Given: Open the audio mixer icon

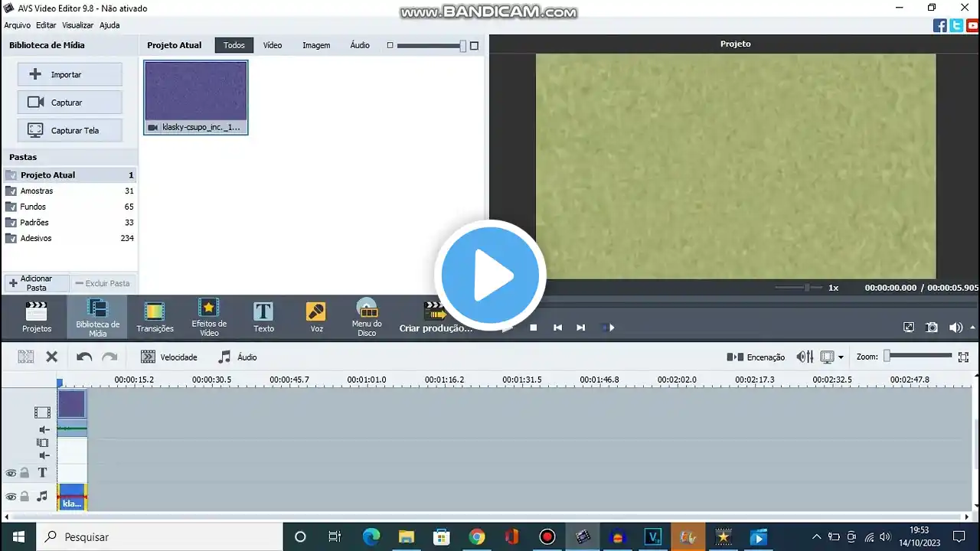Looking at the screenshot, I should (805, 357).
